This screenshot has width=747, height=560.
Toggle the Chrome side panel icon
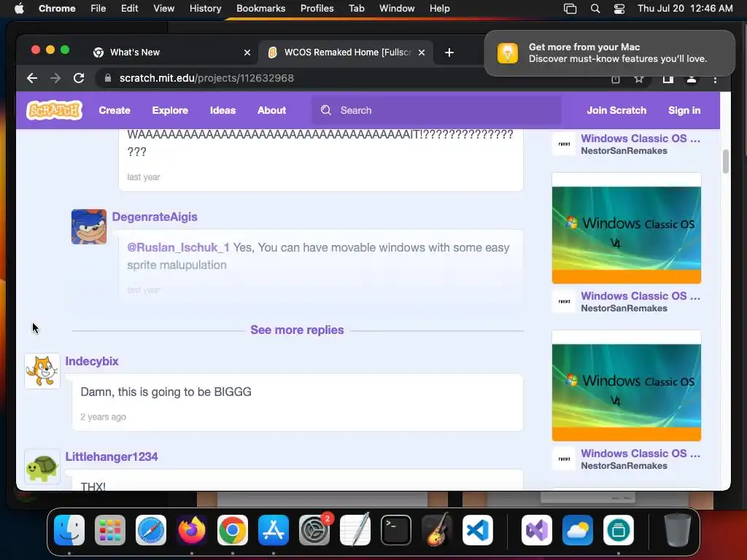668,79
